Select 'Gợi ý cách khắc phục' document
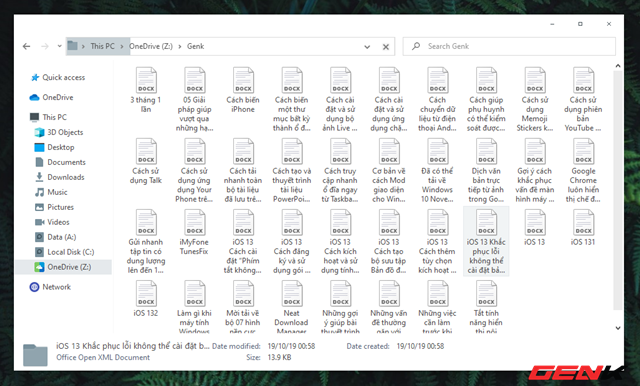 pos(534,171)
